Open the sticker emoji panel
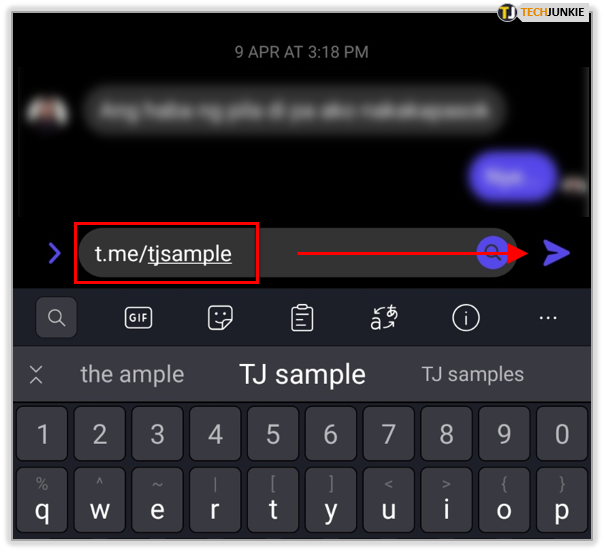Image resolution: width=604 pixels, height=552 pixels. 220,318
